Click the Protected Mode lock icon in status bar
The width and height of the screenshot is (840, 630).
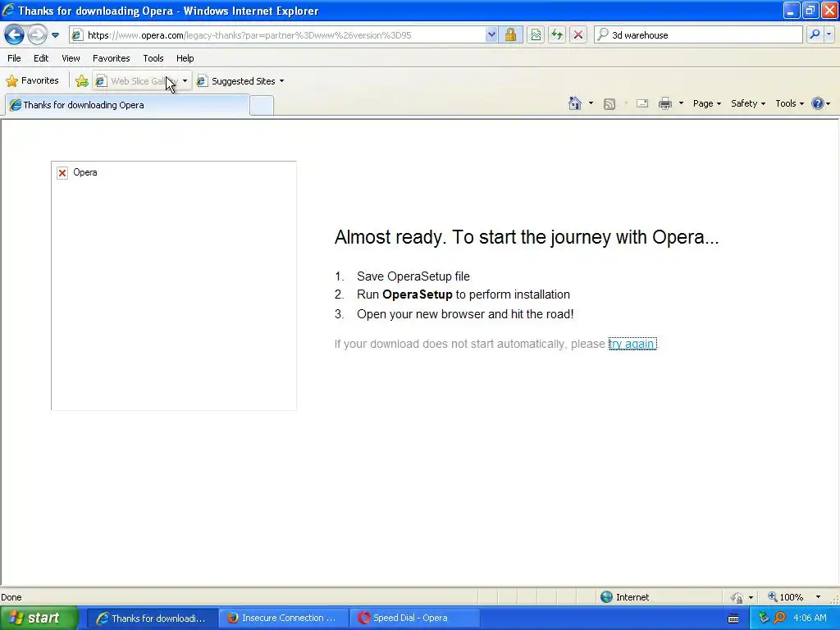(737, 597)
